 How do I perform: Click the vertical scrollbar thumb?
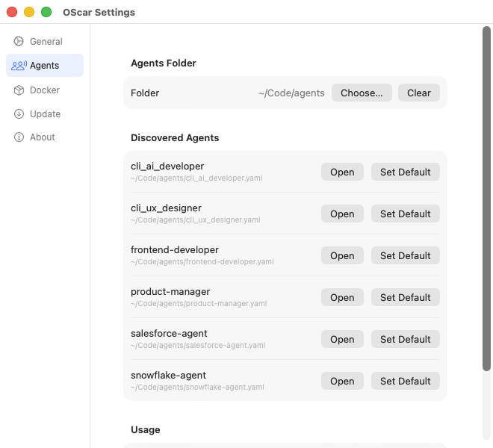point(486,199)
